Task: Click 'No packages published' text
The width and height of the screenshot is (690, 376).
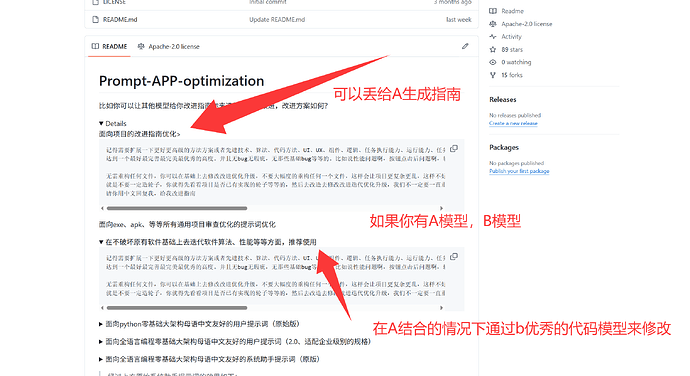Action: (516, 163)
